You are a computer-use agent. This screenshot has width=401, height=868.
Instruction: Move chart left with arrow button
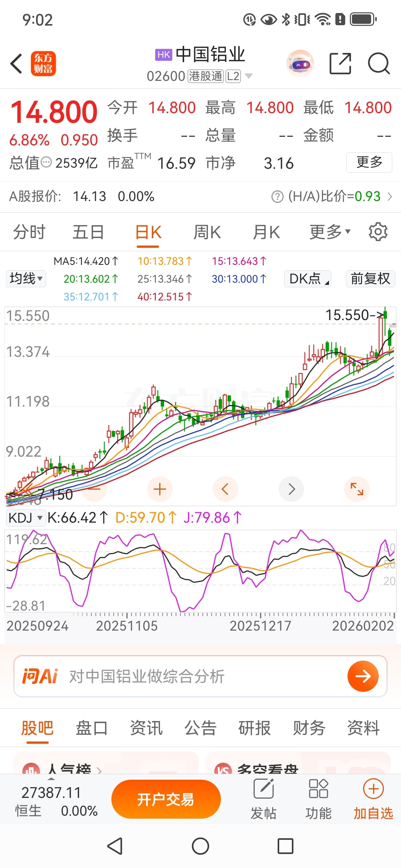[x=225, y=489]
